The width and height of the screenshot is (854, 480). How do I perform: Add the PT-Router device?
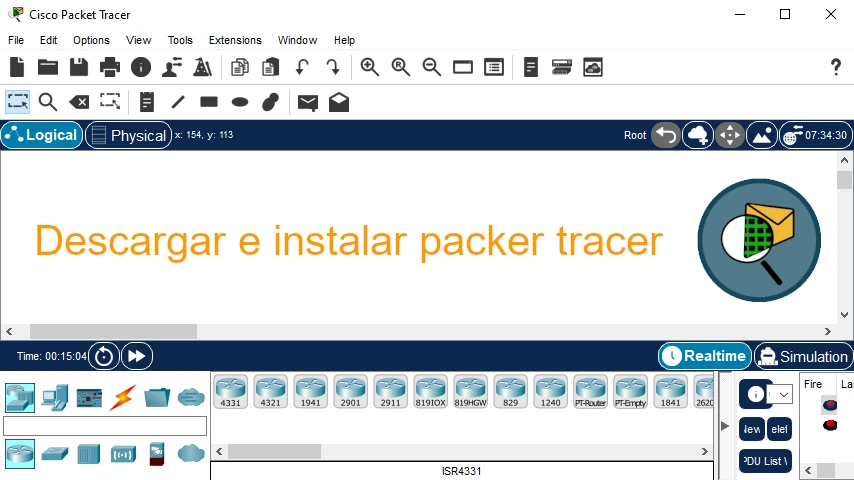coord(590,392)
